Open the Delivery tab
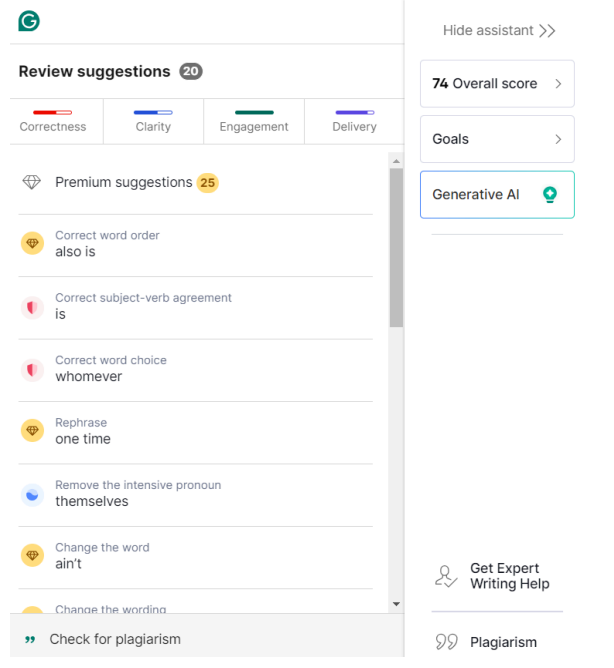The image size is (614, 668). 355,121
